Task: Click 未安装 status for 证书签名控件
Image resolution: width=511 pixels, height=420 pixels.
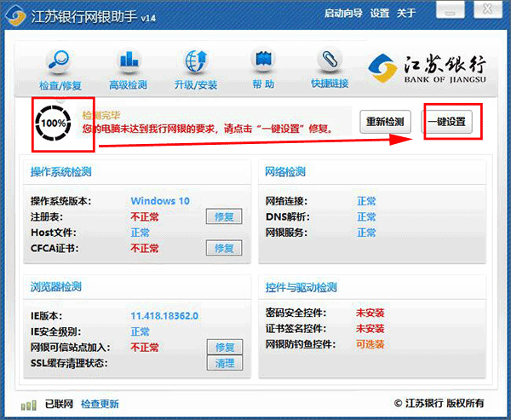Action: coord(370,329)
